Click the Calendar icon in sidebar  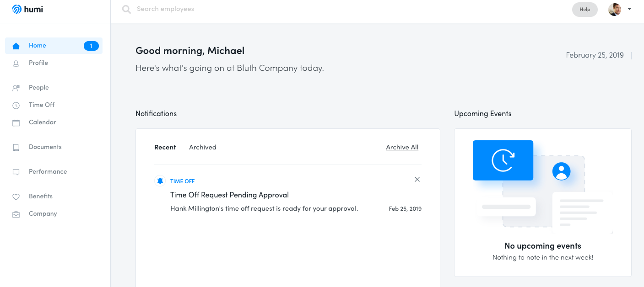coord(16,122)
